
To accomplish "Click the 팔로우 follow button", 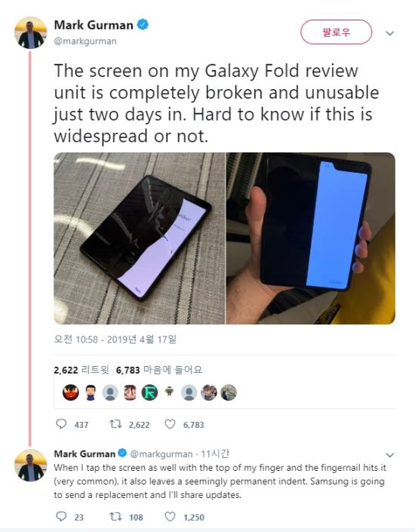I will pyautogui.click(x=336, y=32).
